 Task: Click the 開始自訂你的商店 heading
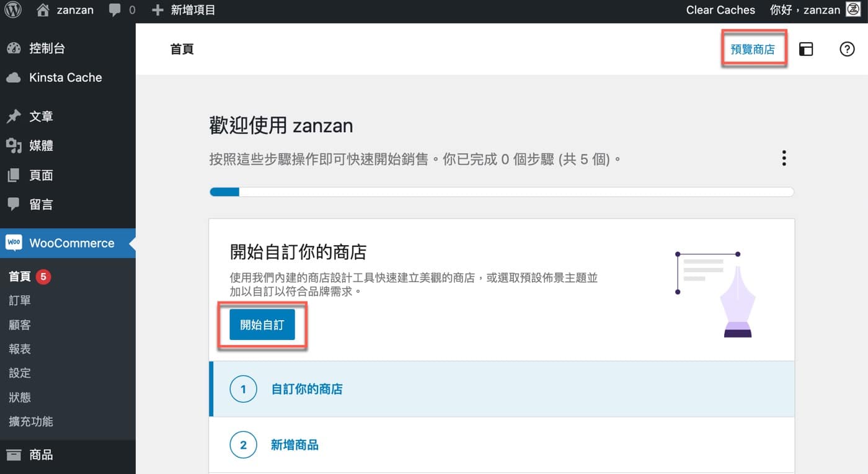tap(298, 252)
